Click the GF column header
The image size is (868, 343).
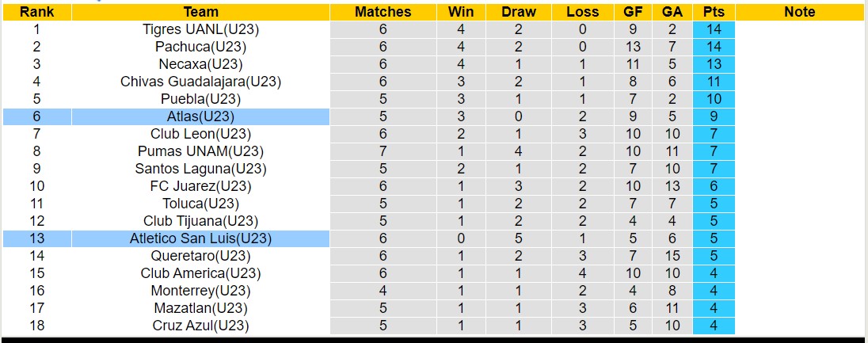(x=633, y=12)
